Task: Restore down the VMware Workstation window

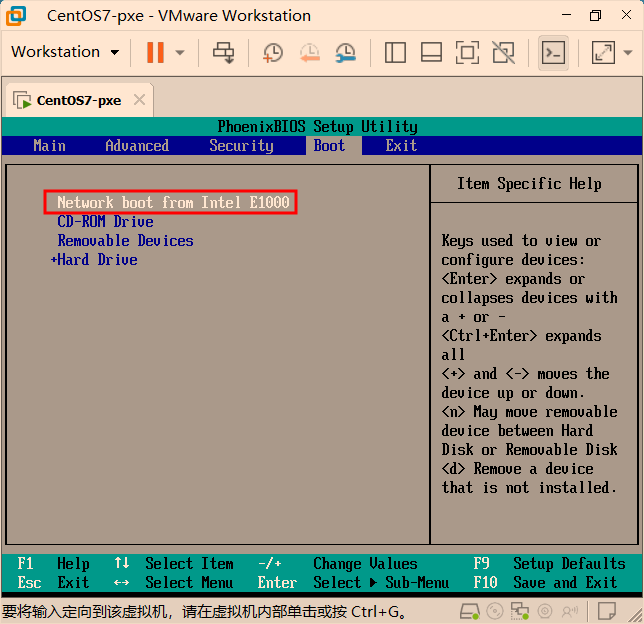Action: [x=595, y=16]
